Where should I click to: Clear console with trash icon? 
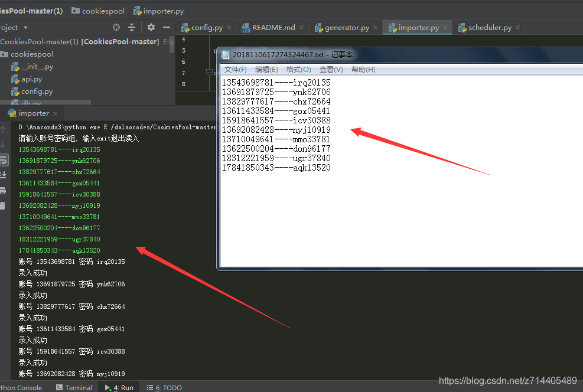2,206
